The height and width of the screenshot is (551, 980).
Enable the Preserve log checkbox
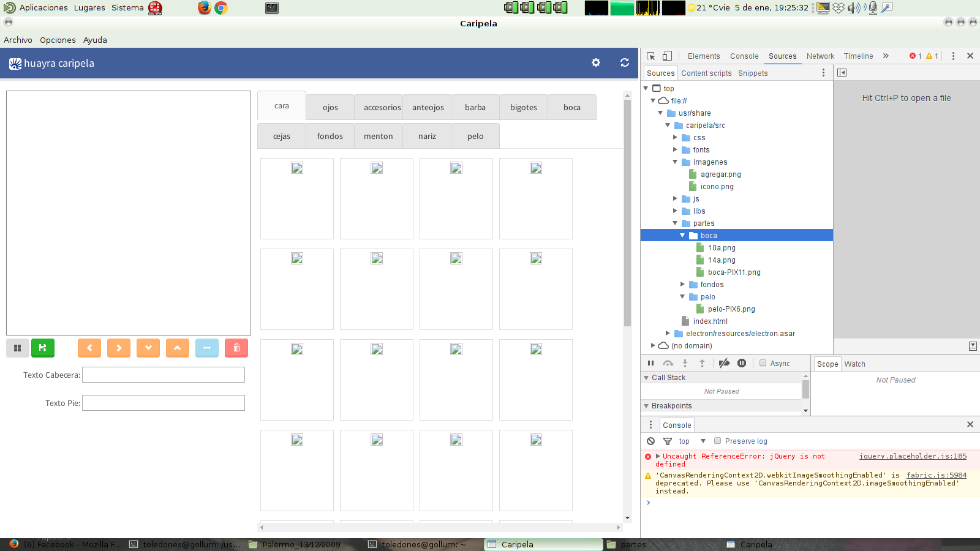point(717,441)
